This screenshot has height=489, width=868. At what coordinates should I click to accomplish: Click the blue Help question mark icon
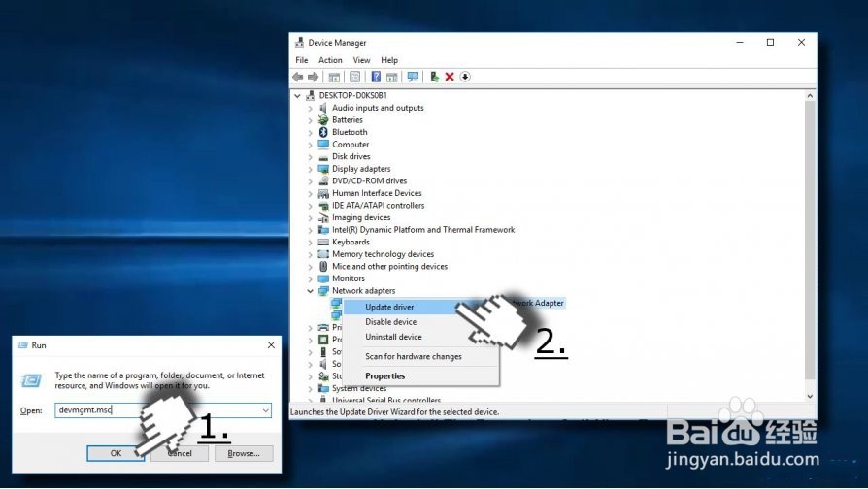(376, 77)
